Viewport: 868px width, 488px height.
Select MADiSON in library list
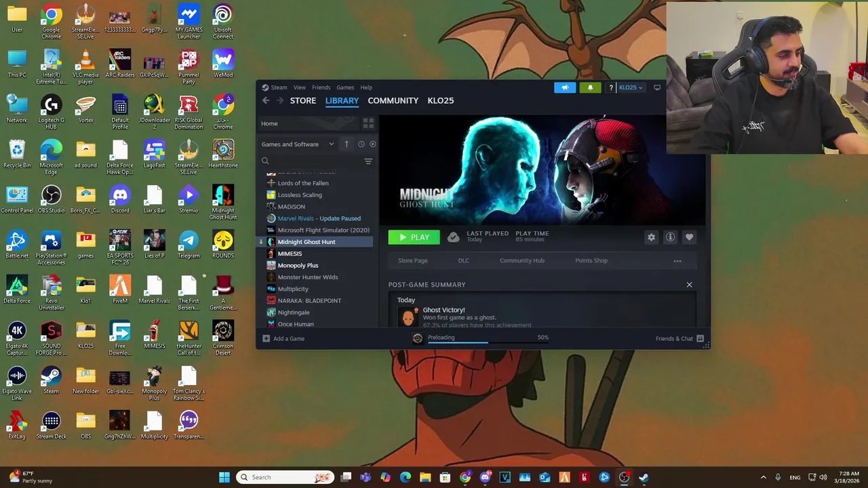[292, 207]
